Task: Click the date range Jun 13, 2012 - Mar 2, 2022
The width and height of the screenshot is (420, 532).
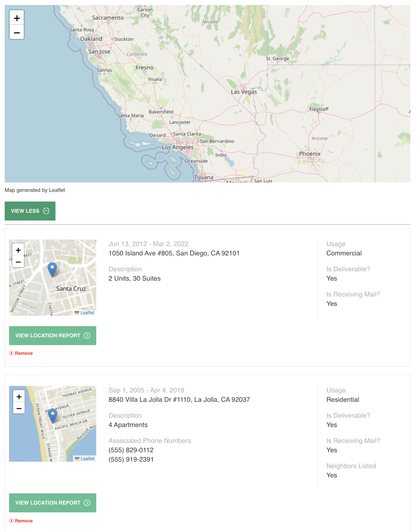Action: pyautogui.click(x=148, y=244)
